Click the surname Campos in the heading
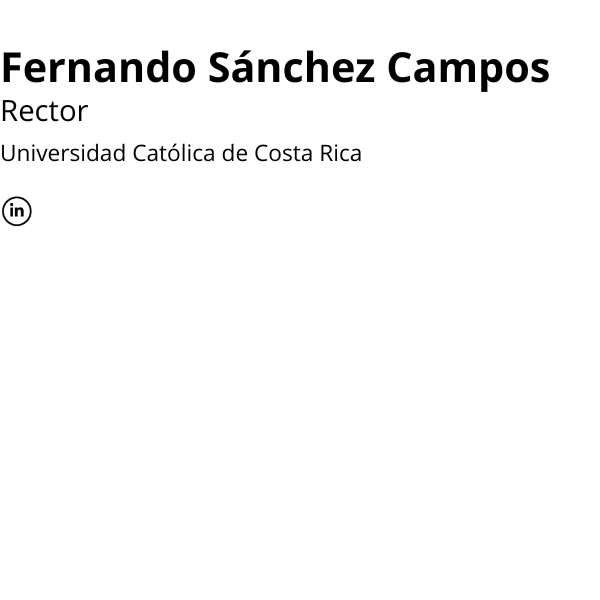The height and width of the screenshot is (600, 600). click(x=468, y=68)
